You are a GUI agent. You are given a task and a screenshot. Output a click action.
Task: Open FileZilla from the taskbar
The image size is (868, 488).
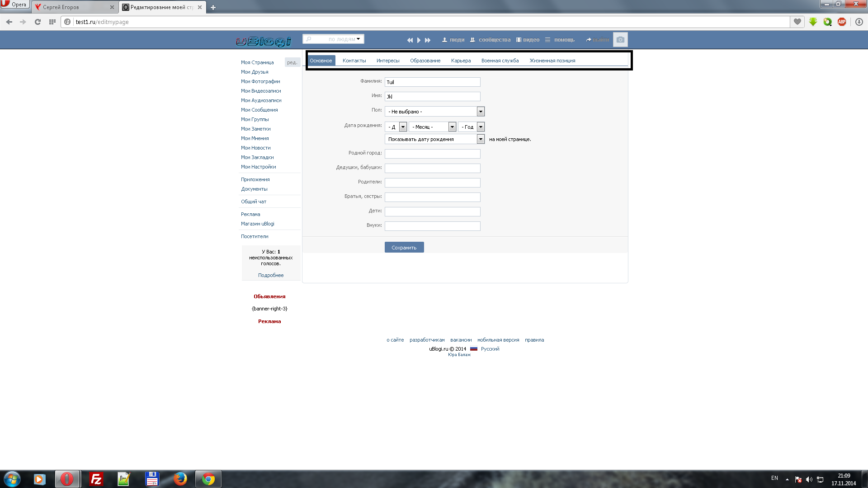tap(96, 479)
